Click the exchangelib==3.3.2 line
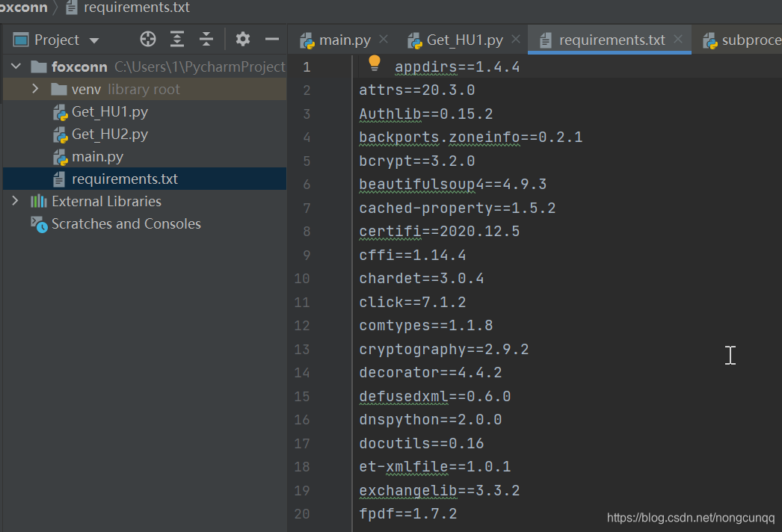 click(x=440, y=491)
